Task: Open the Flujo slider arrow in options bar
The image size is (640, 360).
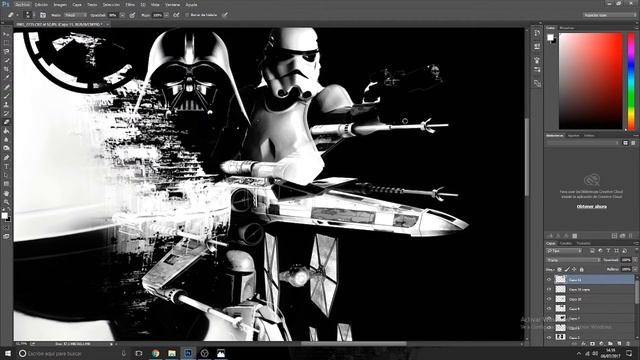Action: click(x=167, y=15)
